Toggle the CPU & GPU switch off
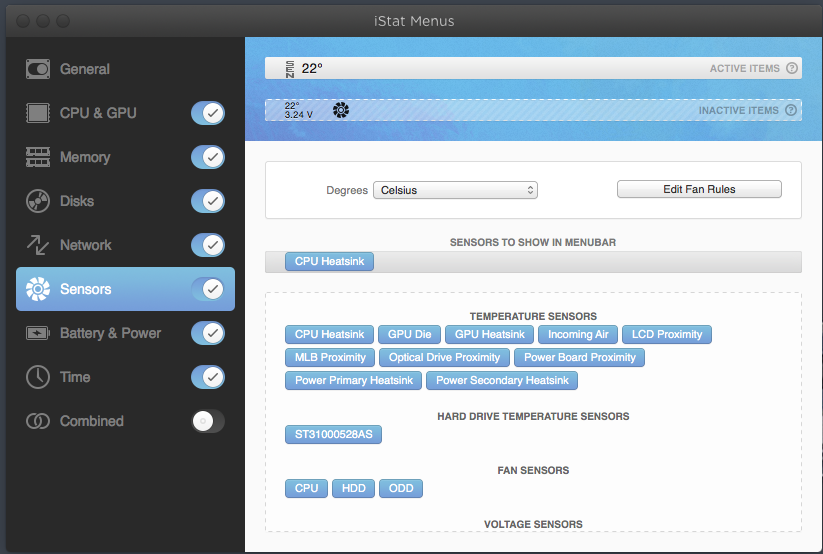 coord(208,113)
